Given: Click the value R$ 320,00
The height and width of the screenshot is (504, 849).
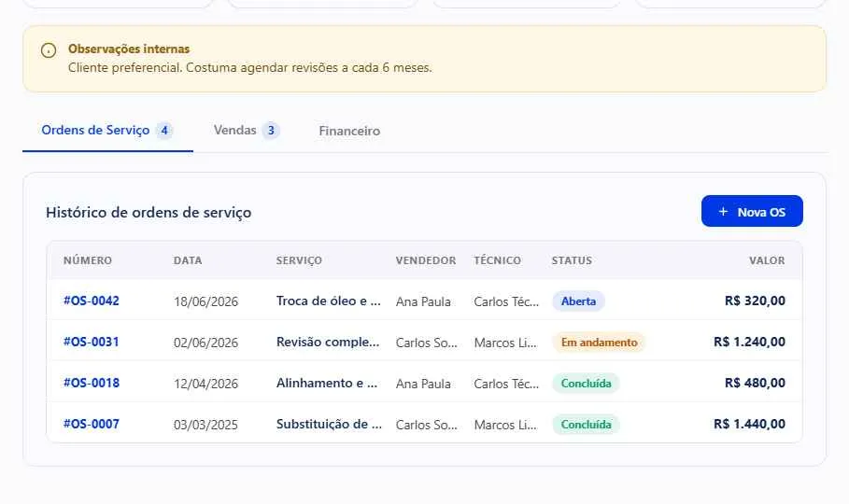Looking at the screenshot, I should click(x=755, y=301).
